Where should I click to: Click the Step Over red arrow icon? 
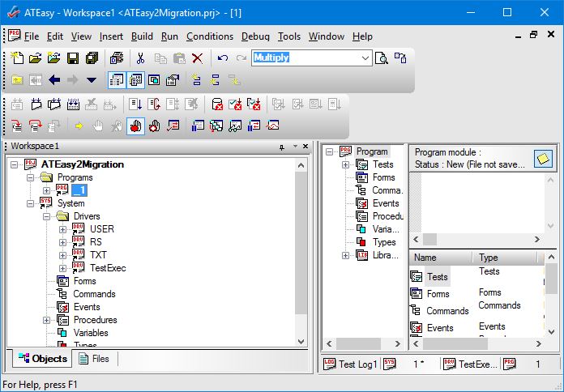(36, 126)
